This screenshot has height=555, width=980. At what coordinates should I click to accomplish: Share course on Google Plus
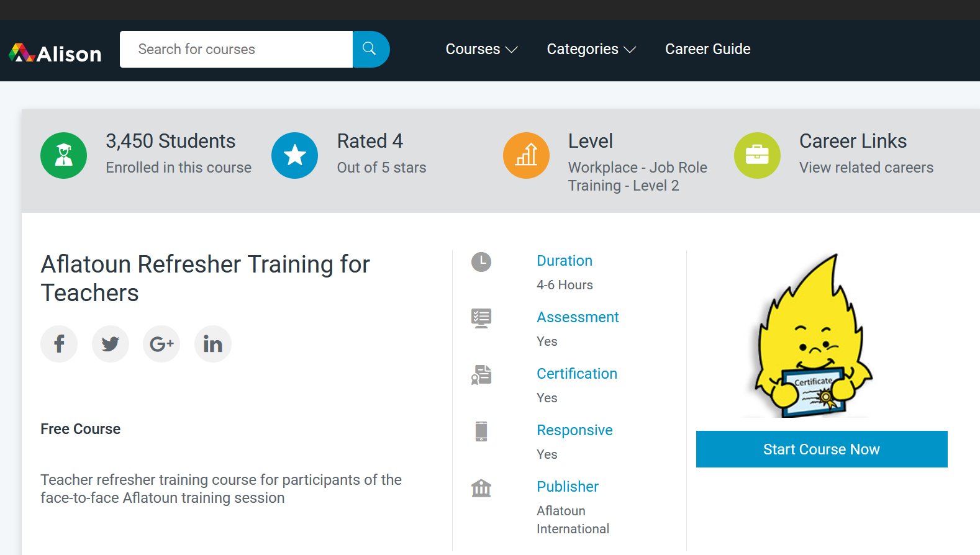(x=161, y=344)
